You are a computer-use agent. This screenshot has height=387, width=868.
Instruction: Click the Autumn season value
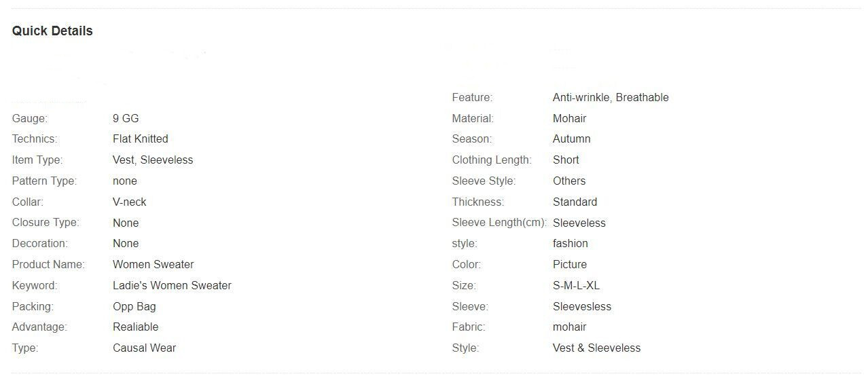(x=572, y=139)
